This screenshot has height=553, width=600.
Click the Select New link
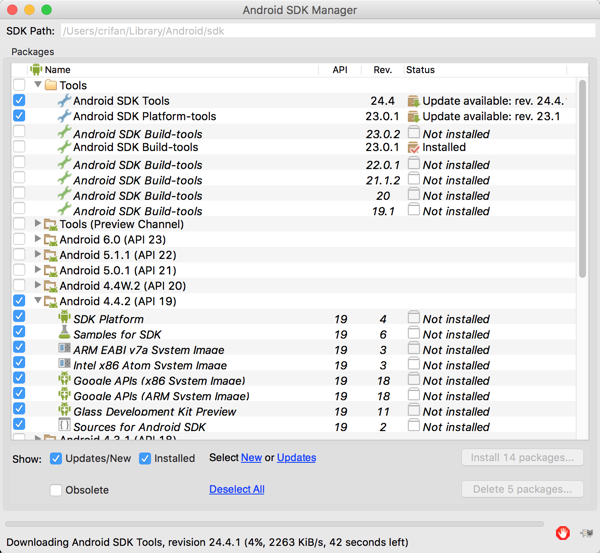[x=251, y=458]
